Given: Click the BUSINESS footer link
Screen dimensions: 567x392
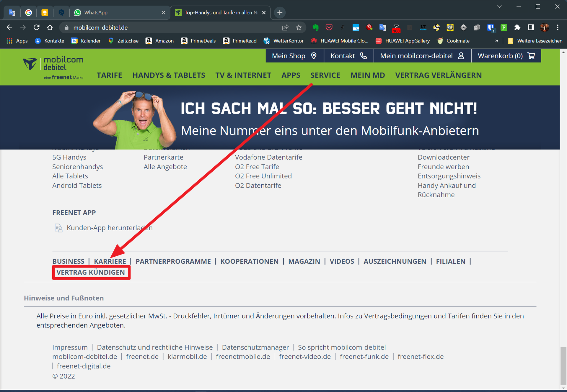Looking at the screenshot, I should point(68,261).
